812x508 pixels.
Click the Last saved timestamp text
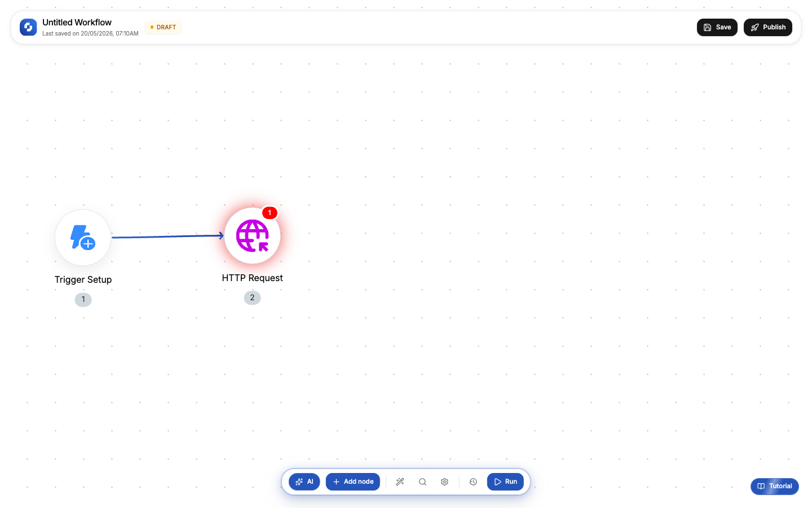(x=90, y=34)
